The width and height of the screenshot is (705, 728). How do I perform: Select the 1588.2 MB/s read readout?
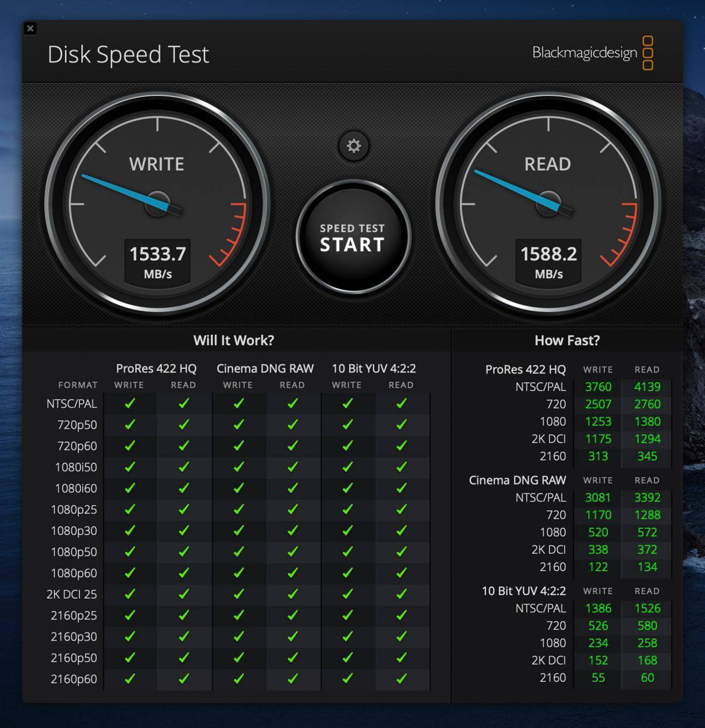click(549, 261)
